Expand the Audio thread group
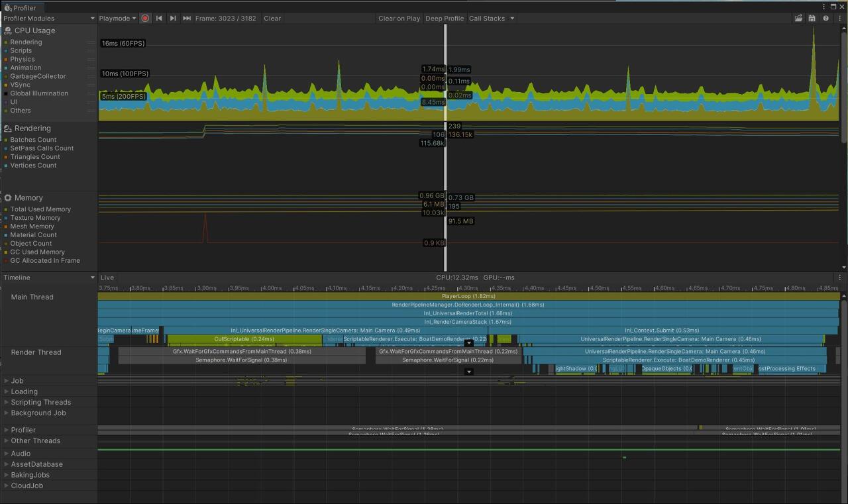848x504 pixels. [x=7, y=454]
